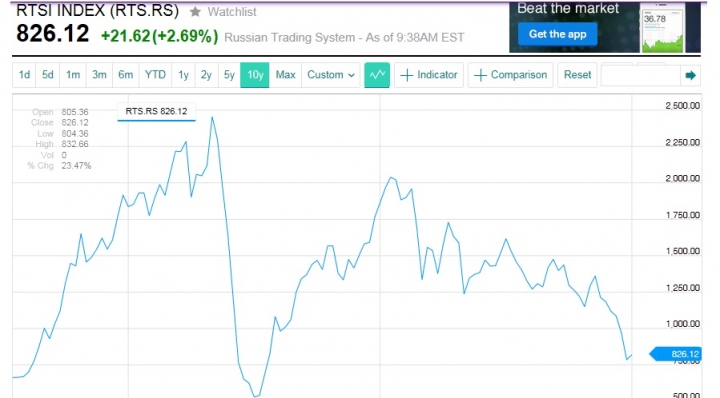Screen dimensions: 720x398
Task: Open the Indicator menu
Action: coord(429,75)
